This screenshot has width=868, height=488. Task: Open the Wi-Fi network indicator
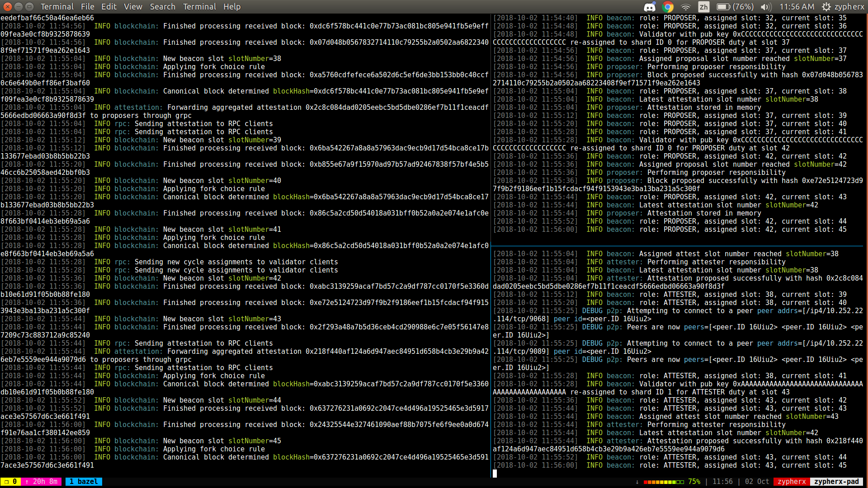(x=686, y=7)
